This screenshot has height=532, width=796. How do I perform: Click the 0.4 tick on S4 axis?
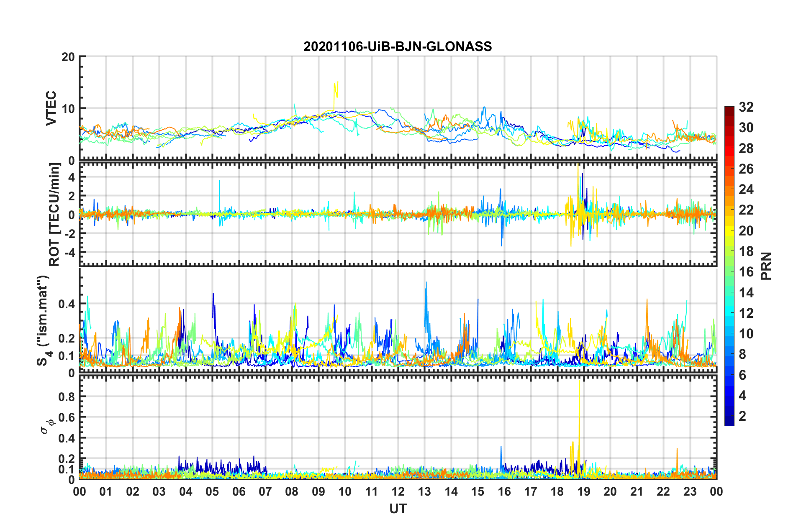[67, 304]
